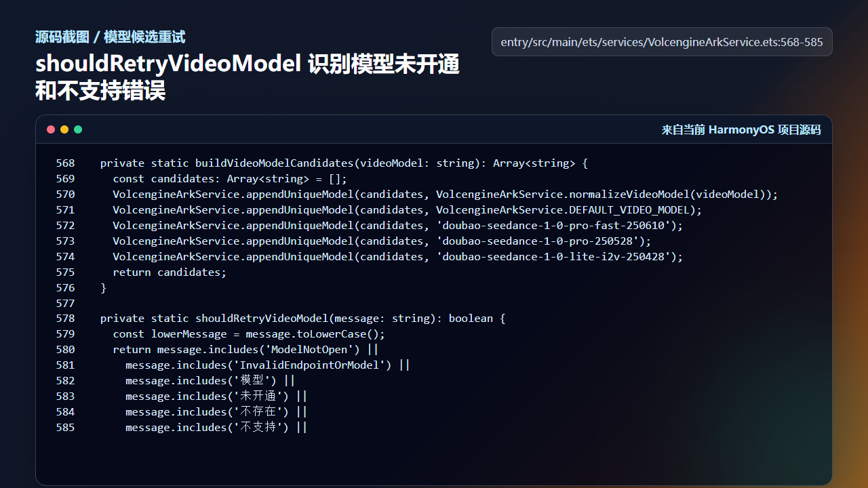Click line number 571
The image size is (868, 488).
(66, 210)
